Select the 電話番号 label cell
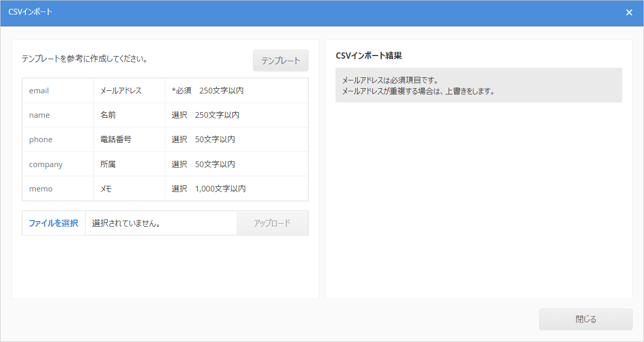Viewport: 644px width, 342px height. [x=129, y=140]
